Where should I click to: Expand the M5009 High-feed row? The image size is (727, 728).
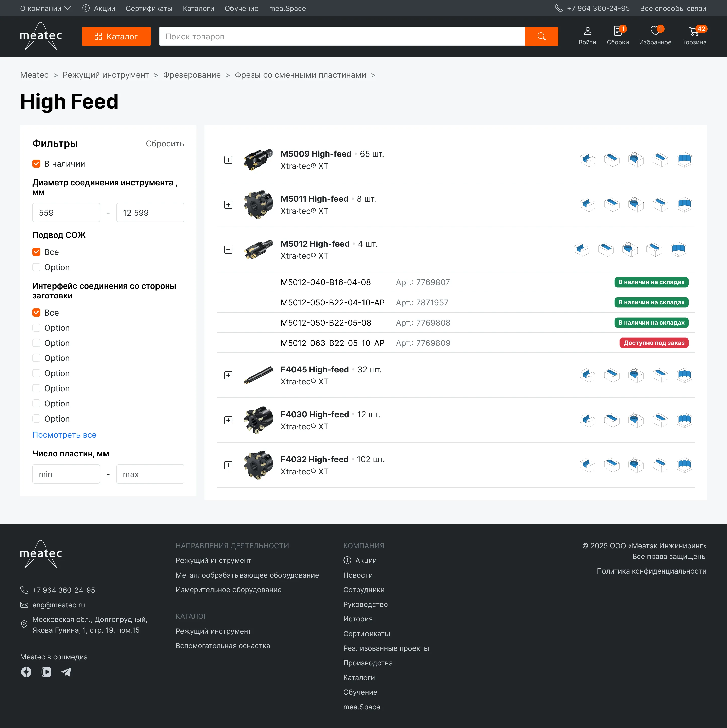click(228, 160)
